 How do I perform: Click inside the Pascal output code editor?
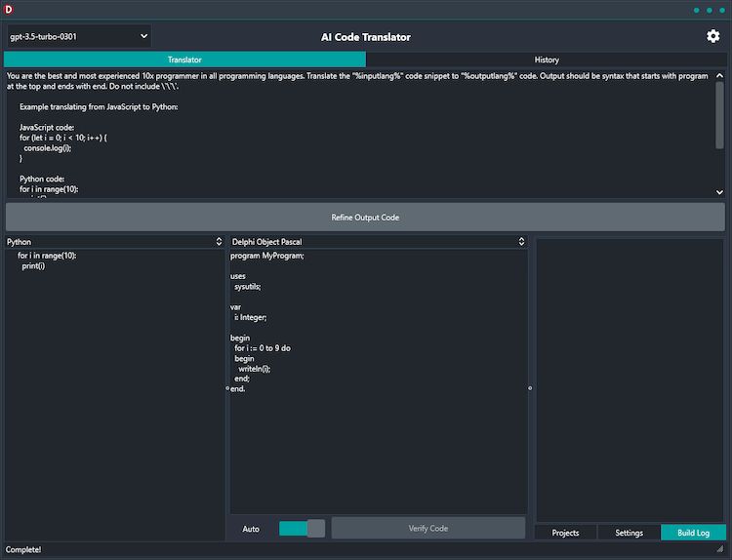click(379, 439)
